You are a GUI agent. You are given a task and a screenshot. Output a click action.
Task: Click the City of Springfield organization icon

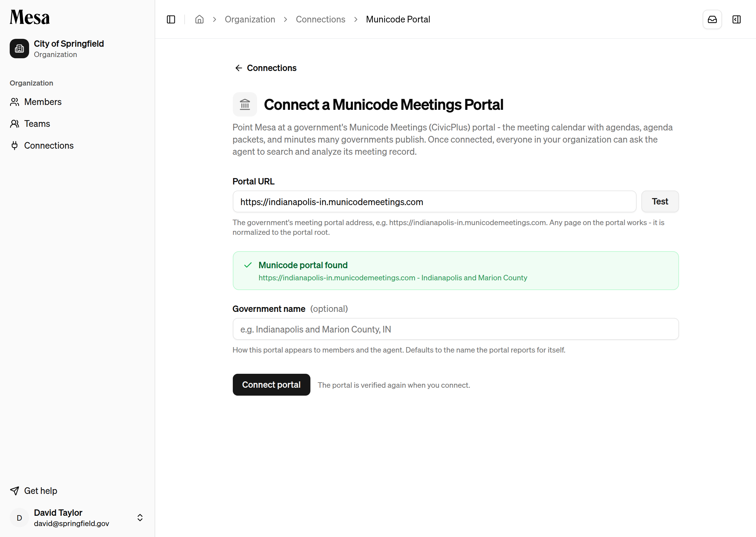click(x=19, y=49)
